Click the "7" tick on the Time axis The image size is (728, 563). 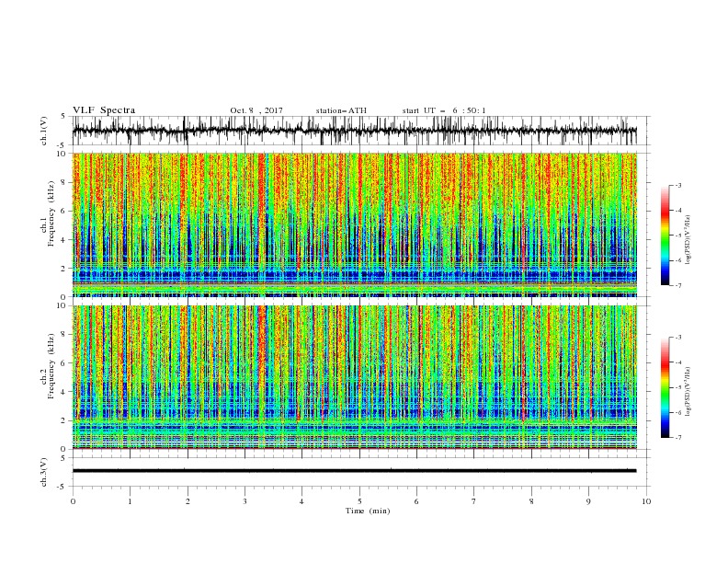coord(473,501)
